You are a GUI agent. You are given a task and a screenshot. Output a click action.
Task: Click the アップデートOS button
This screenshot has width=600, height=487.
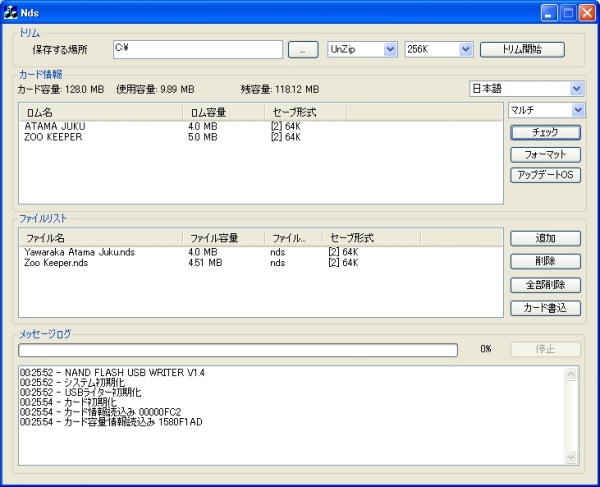[545, 175]
